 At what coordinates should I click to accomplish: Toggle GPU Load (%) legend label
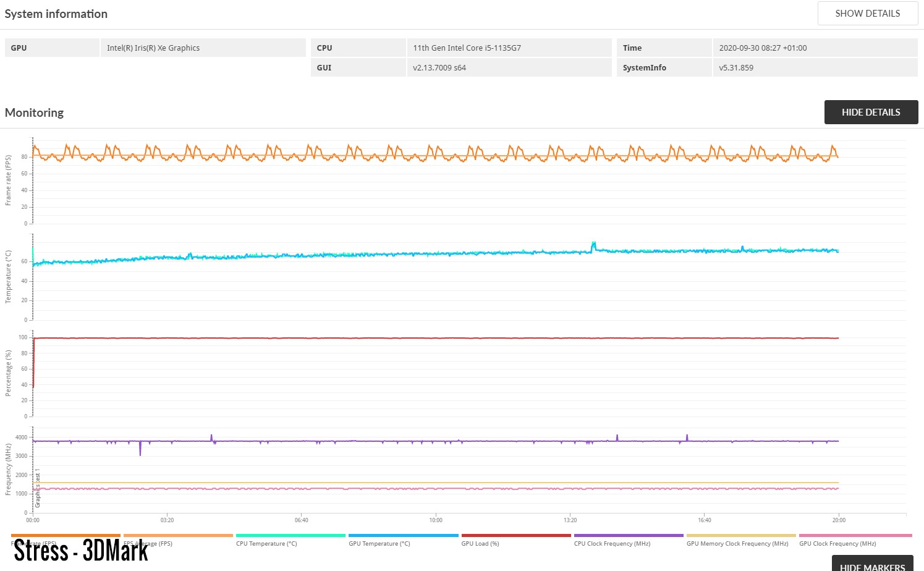[x=480, y=544]
